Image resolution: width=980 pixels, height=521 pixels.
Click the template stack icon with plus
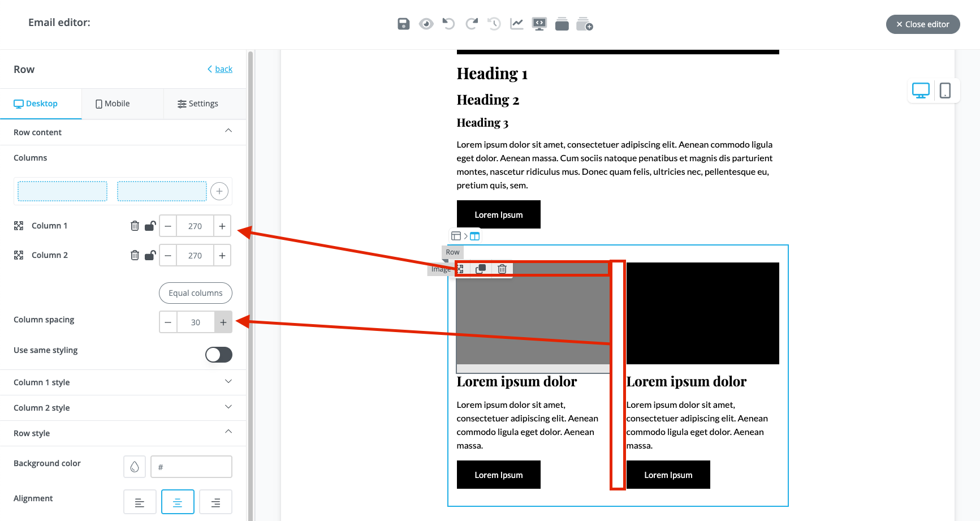tap(585, 24)
